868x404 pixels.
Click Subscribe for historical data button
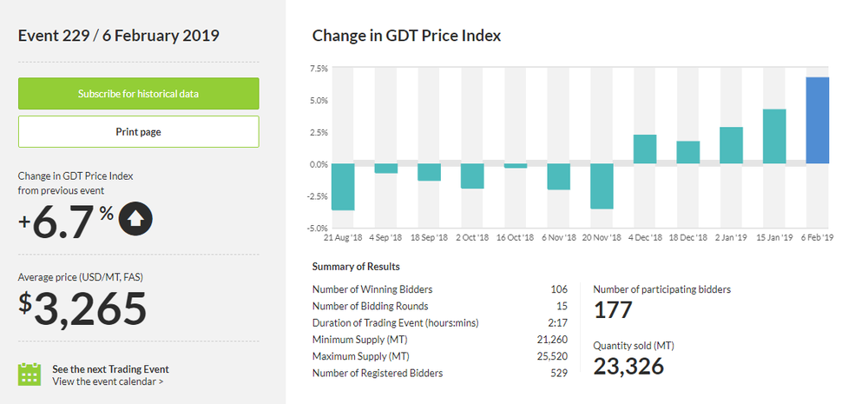139,93
